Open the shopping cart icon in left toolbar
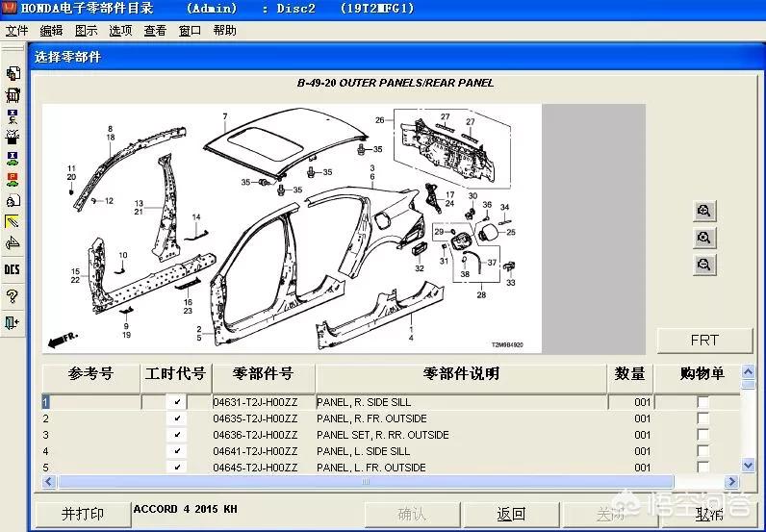Screen dimensions: 766x532 [13, 95]
